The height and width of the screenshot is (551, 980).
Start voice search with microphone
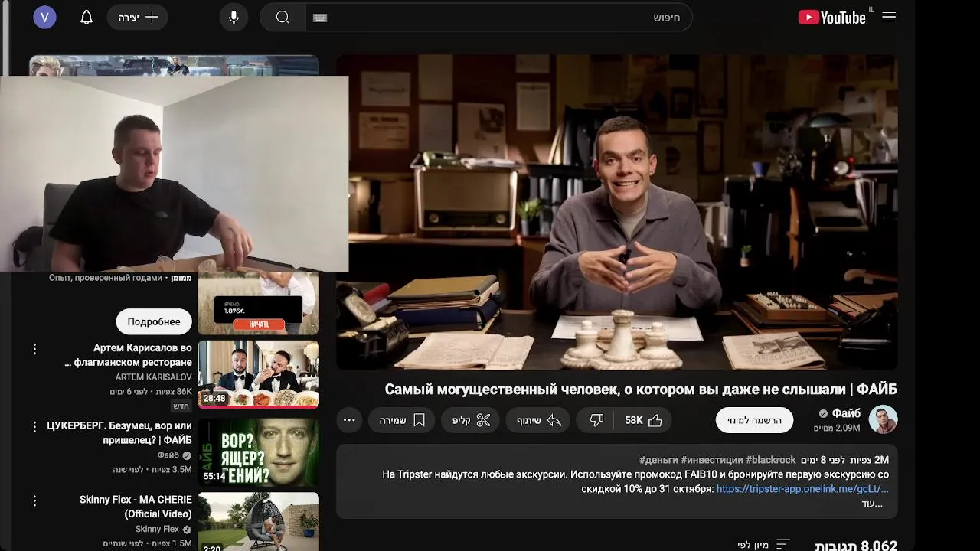pos(234,17)
